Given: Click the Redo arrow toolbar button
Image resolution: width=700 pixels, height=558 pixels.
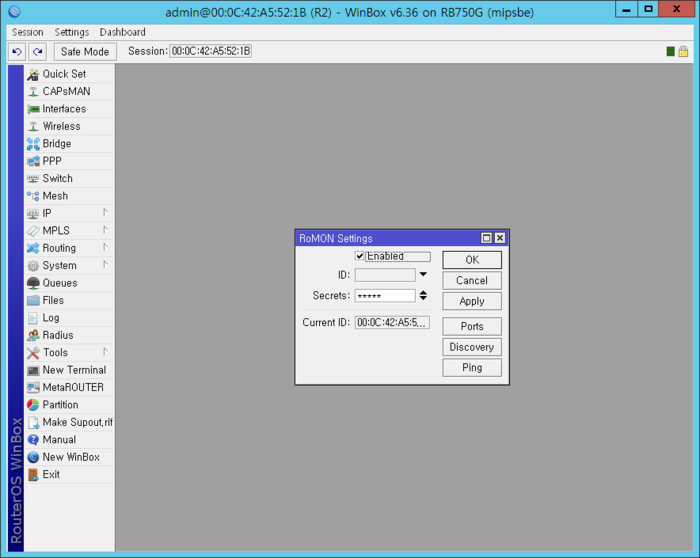Looking at the screenshot, I should (38, 52).
